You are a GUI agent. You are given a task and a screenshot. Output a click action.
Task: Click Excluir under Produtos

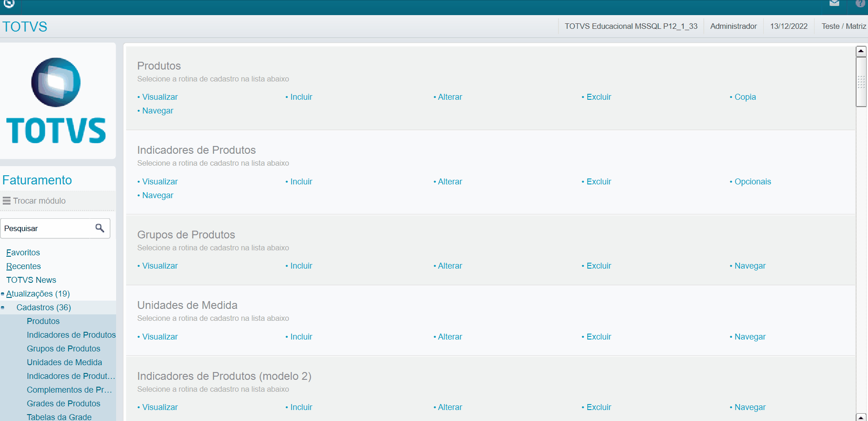click(599, 97)
